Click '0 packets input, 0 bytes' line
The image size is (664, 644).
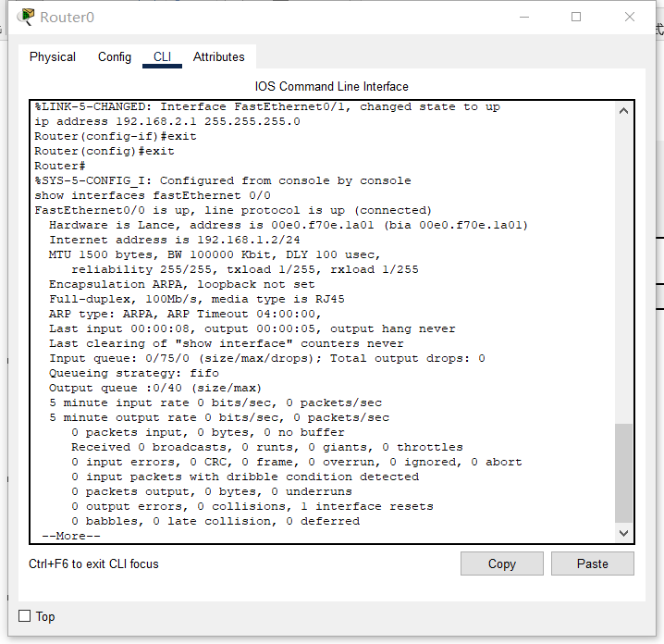point(207,433)
